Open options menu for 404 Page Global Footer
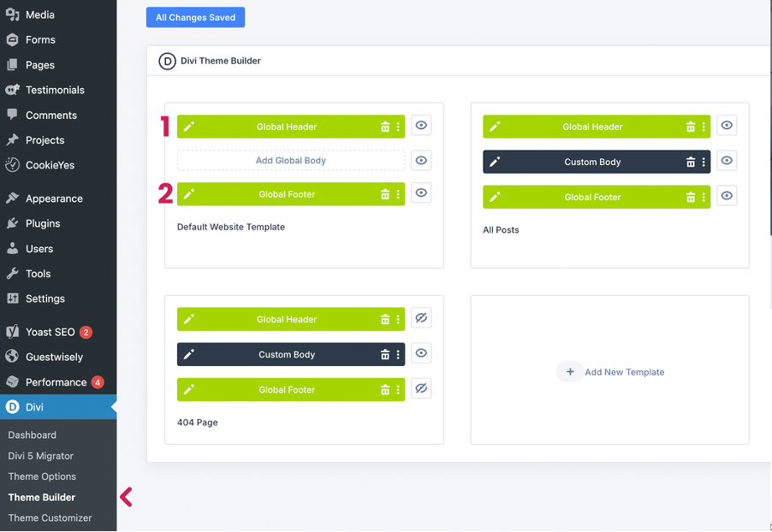772x532 pixels. point(398,390)
